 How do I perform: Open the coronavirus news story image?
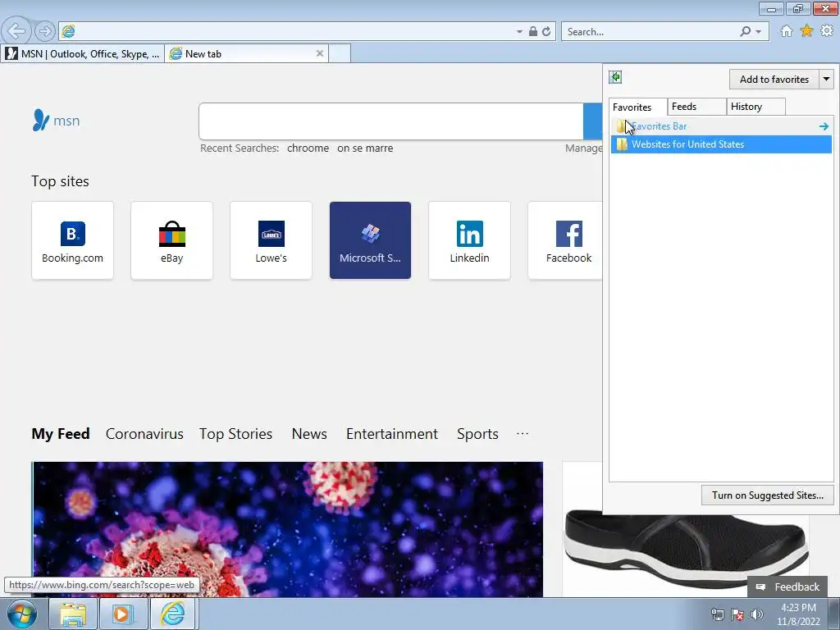coord(287,529)
